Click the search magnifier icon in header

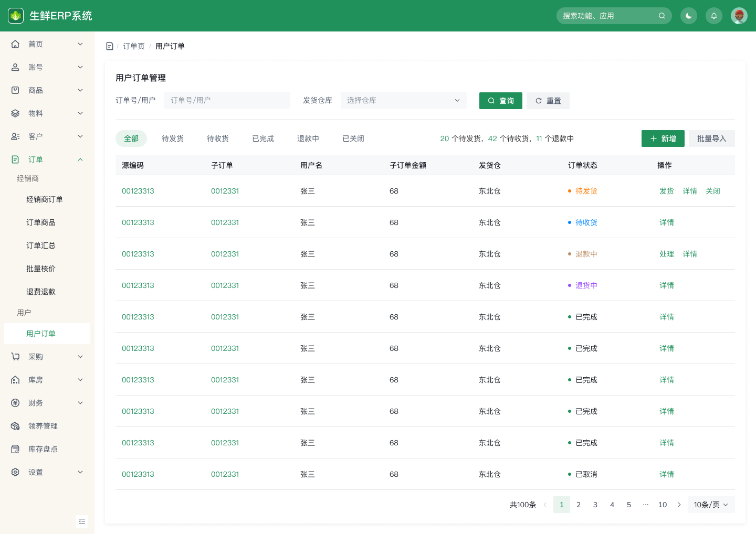click(x=662, y=16)
